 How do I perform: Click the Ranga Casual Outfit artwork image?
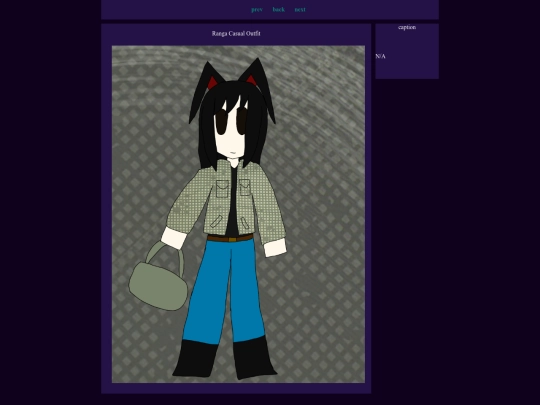(238, 214)
